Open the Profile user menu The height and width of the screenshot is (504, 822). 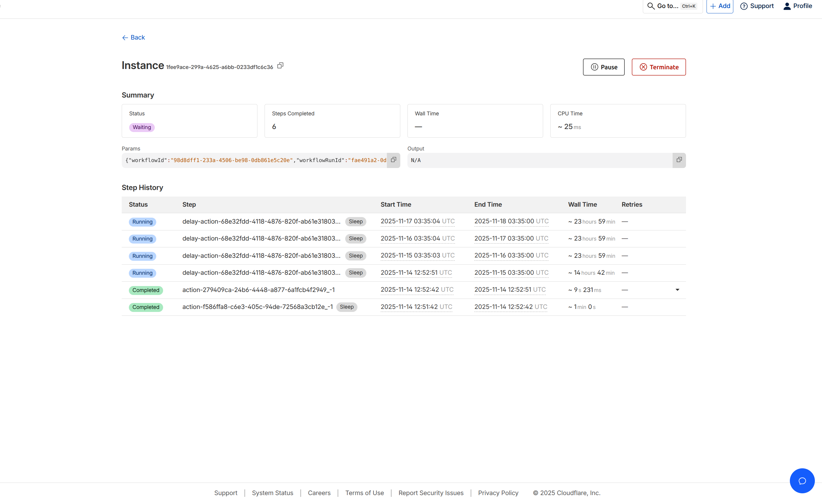[x=797, y=6]
